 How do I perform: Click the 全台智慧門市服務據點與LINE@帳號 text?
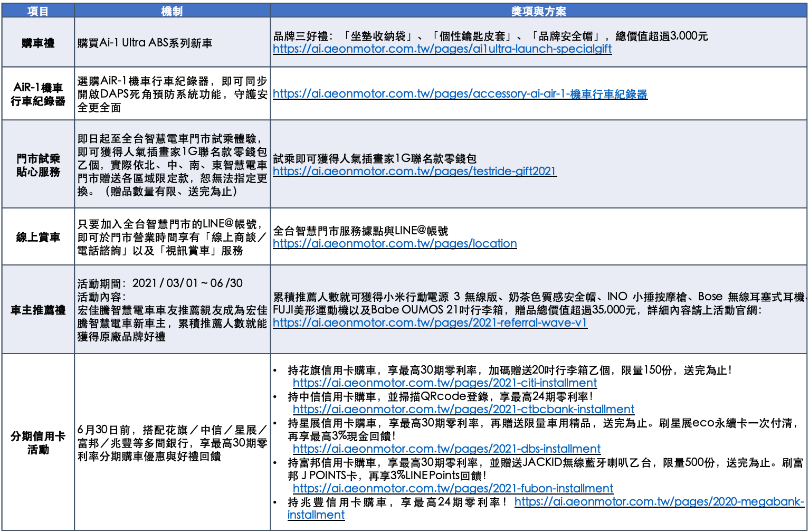click(x=360, y=231)
